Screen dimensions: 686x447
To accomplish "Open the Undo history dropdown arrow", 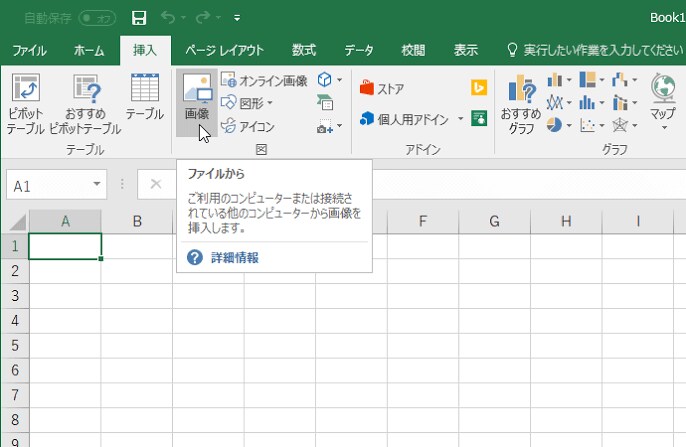I will (183, 18).
